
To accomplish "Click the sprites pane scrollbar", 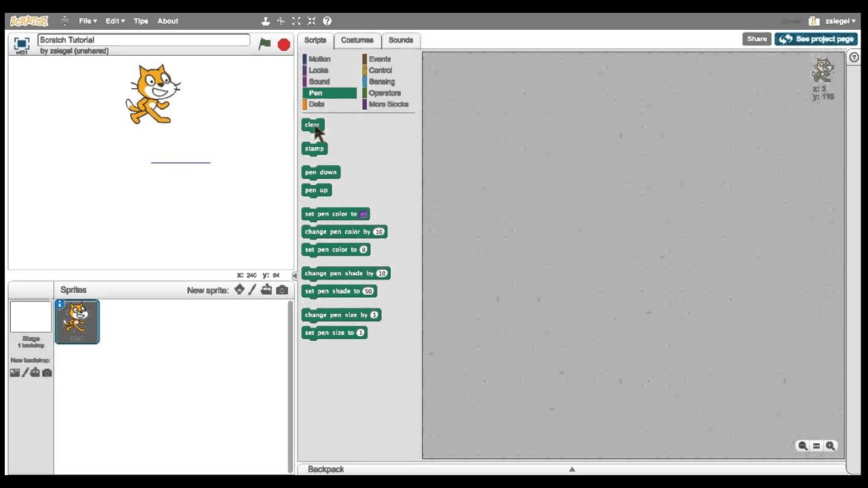I will click(292, 386).
